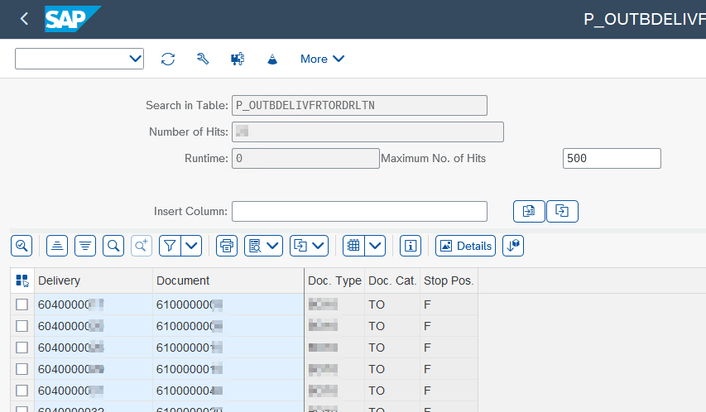Viewport: 706px width, 412px height.
Task: Click the Details button
Action: (465, 245)
